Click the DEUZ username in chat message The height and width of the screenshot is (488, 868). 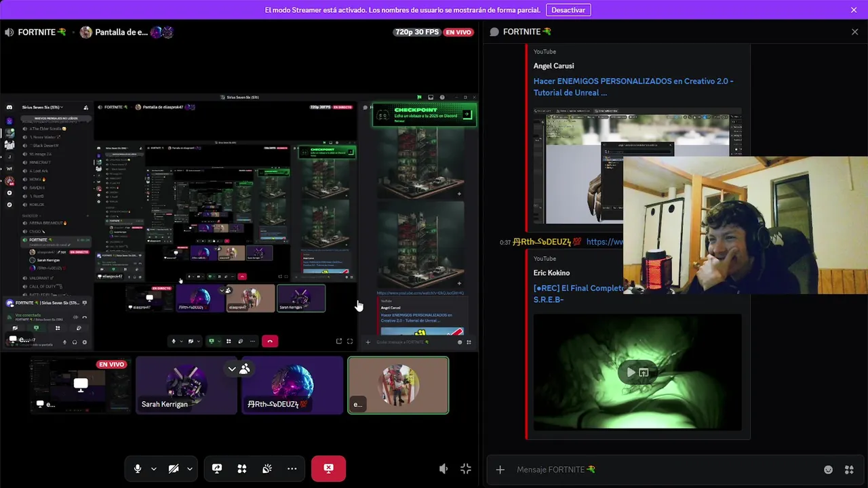click(x=541, y=242)
